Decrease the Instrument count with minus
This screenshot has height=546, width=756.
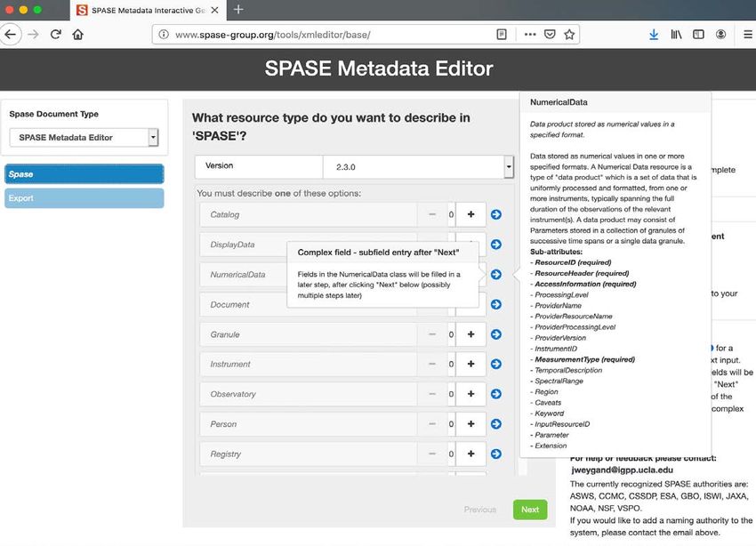pyautogui.click(x=432, y=364)
